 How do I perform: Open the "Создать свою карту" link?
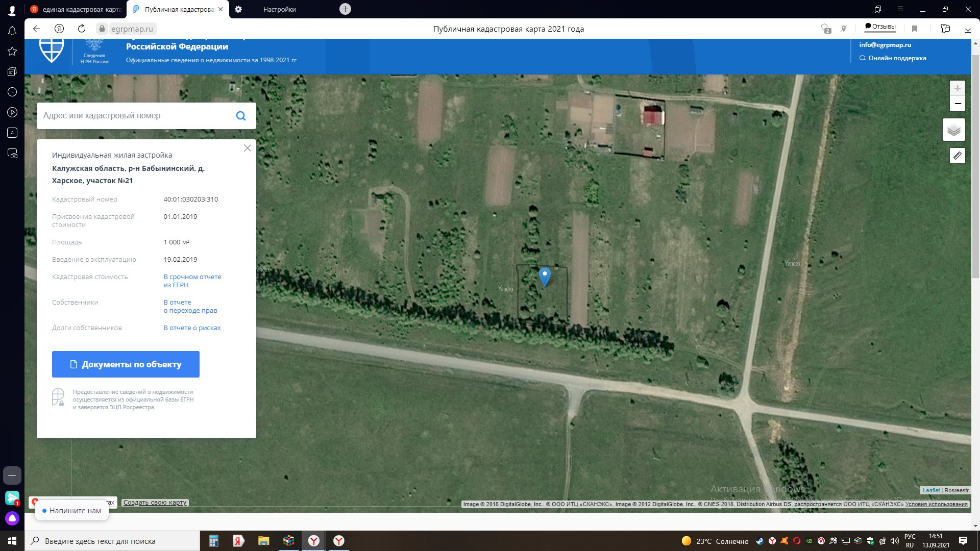[x=155, y=503]
